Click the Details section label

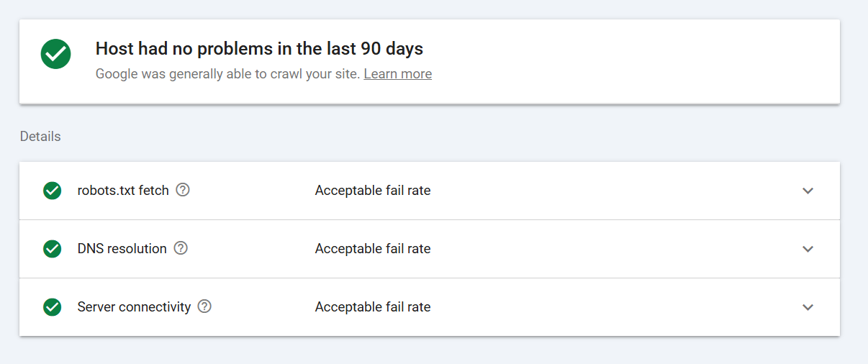tap(40, 136)
